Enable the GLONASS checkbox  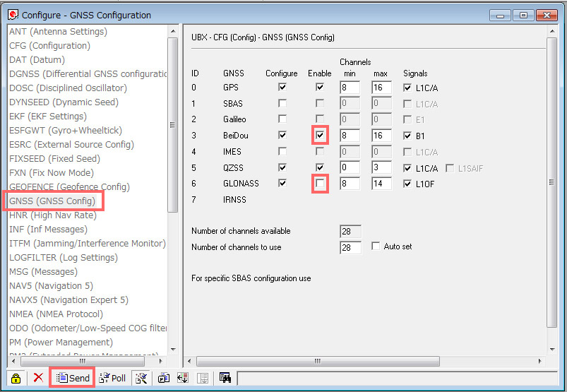click(320, 184)
